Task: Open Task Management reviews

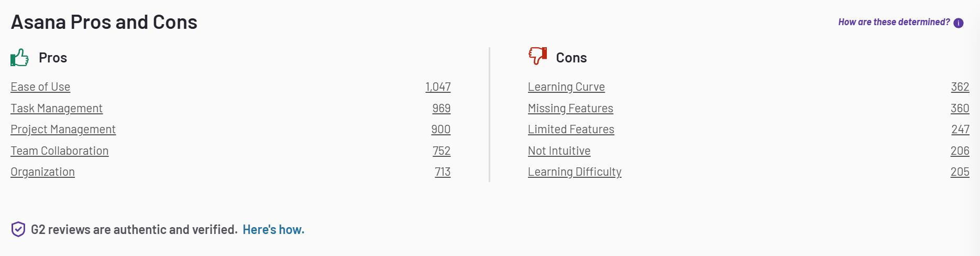Action: 57,109
